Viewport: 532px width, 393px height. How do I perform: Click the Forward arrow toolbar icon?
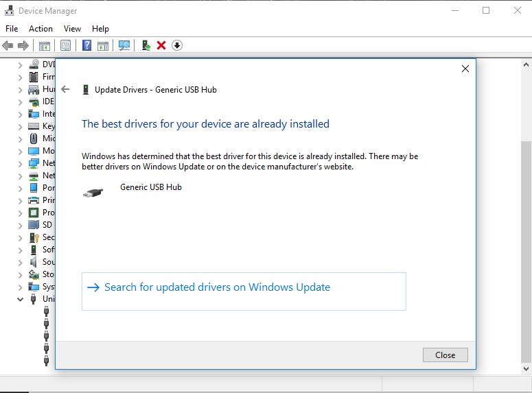(23, 45)
